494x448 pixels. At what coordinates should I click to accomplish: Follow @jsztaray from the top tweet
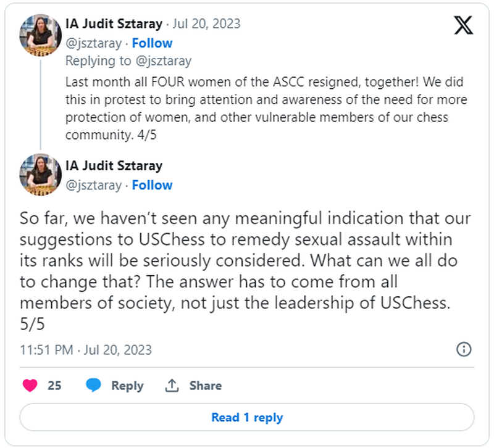coord(152,43)
